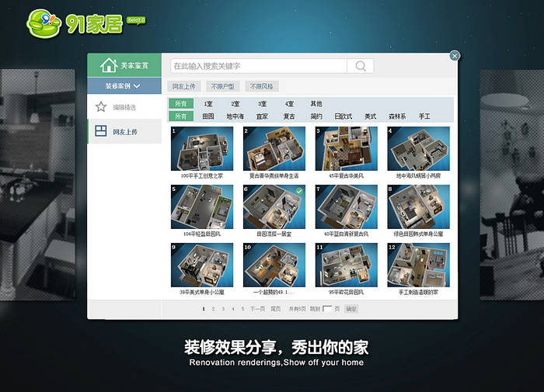Select the star icon beside 编辑精选
544x392 pixels.
[101, 107]
